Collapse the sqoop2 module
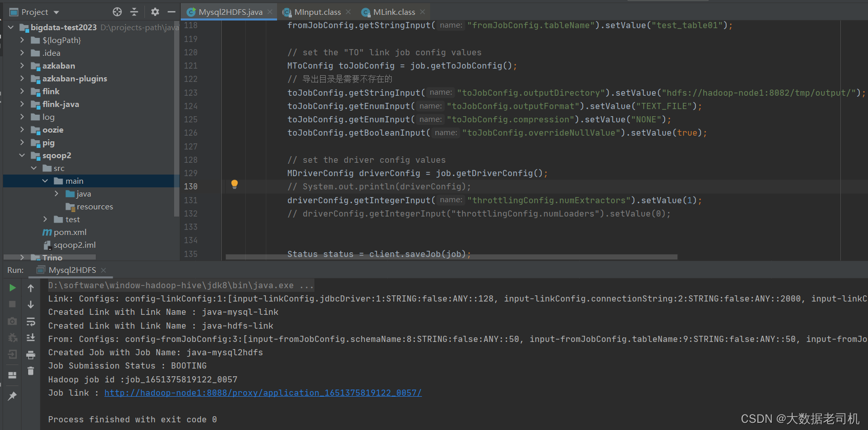 click(x=22, y=155)
